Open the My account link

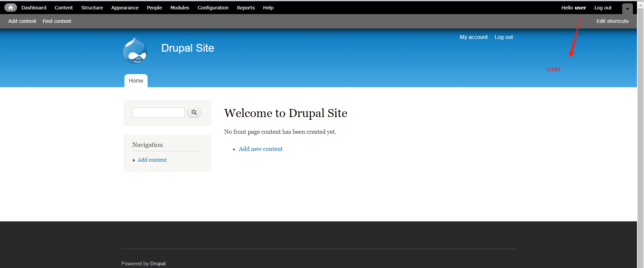coord(474,37)
